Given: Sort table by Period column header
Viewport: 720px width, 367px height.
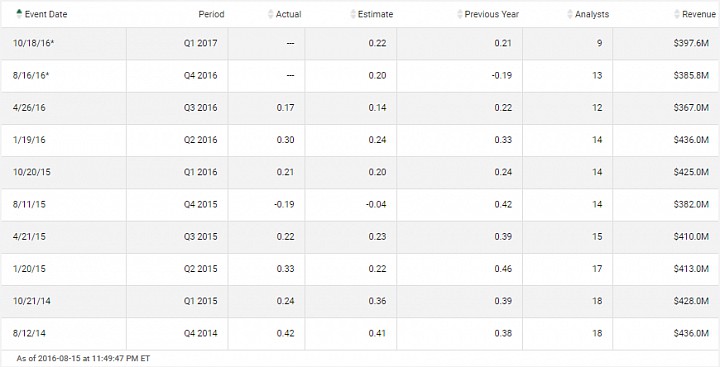Looking at the screenshot, I should (x=211, y=14).
